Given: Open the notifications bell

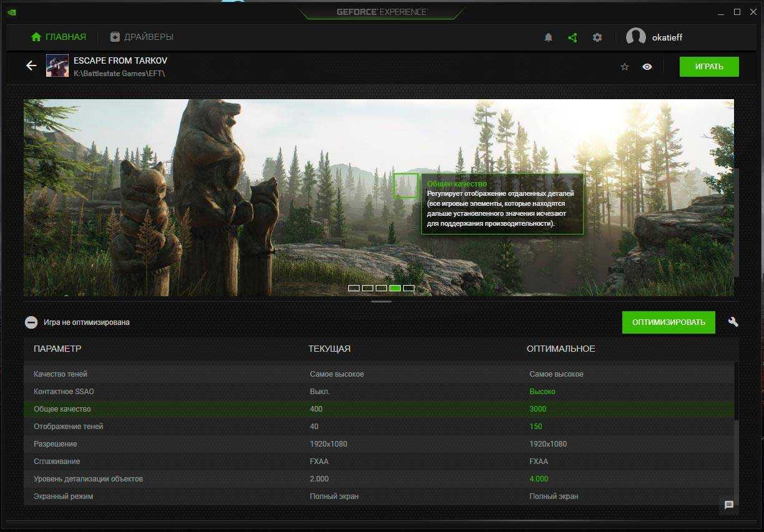Looking at the screenshot, I should pyautogui.click(x=549, y=37).
